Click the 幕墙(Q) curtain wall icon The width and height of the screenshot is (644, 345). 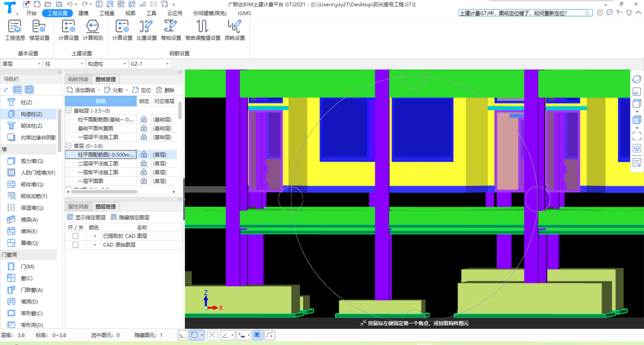coord(11,243)
